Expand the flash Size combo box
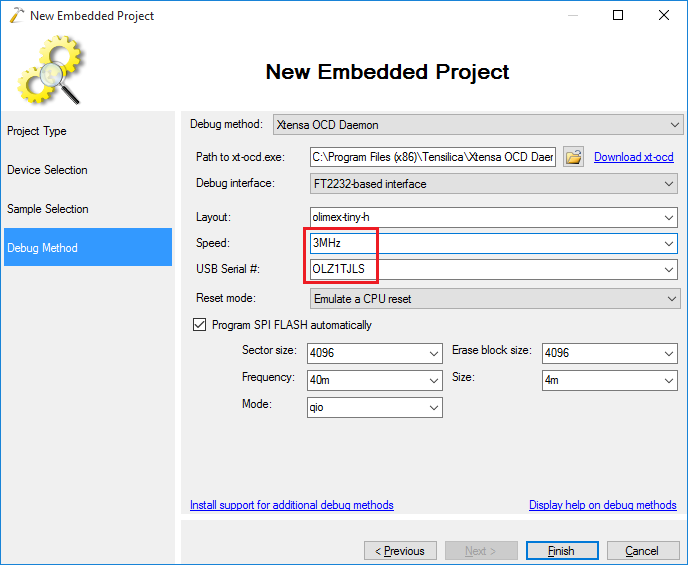Screen dimensions: 688x565 (x=669, y=381)
